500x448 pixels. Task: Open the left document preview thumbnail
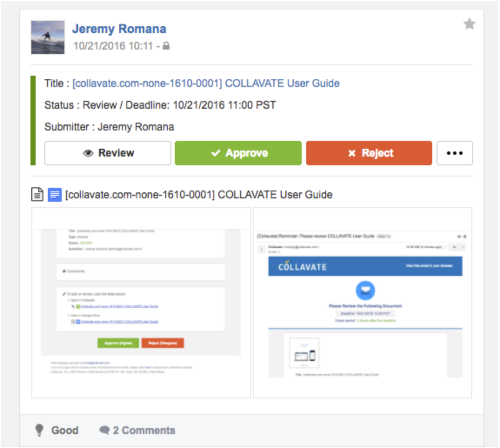point(141,302)
